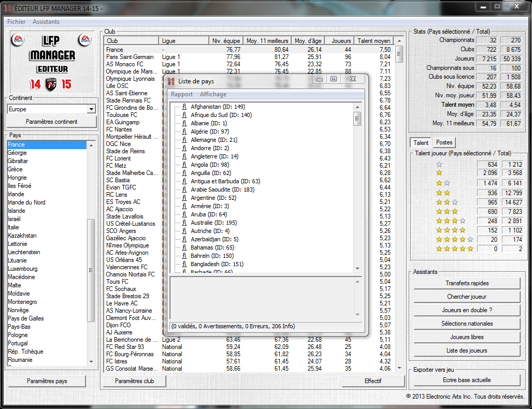Select the Paris Saint-Germain club row

click(x=249, y=57)
